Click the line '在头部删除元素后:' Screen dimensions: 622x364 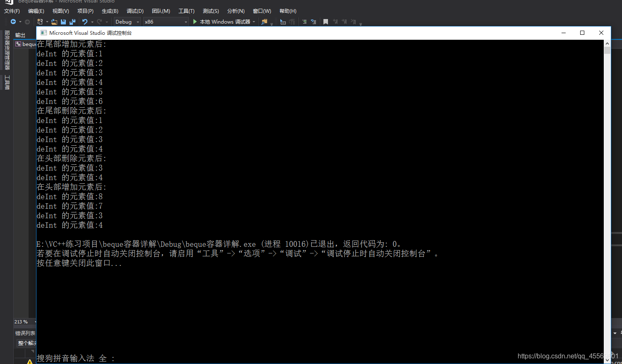pos(71,158)
